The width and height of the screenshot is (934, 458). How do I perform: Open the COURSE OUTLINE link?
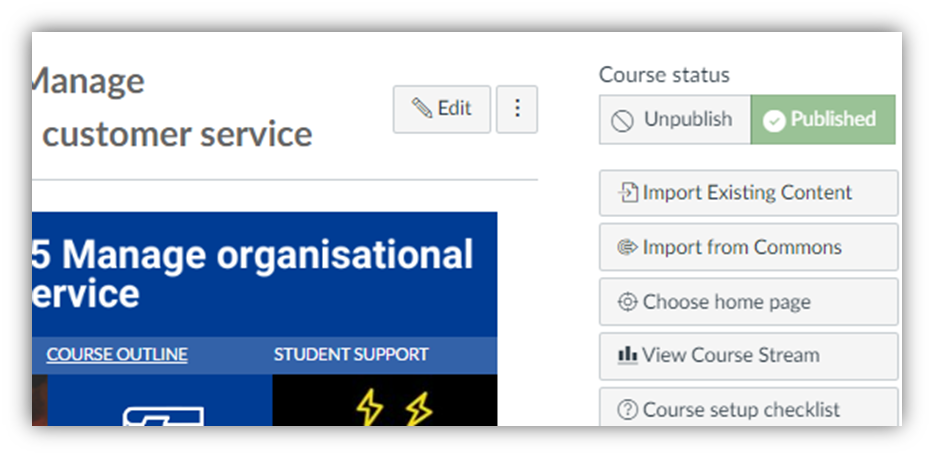click(x=117, y=354)
